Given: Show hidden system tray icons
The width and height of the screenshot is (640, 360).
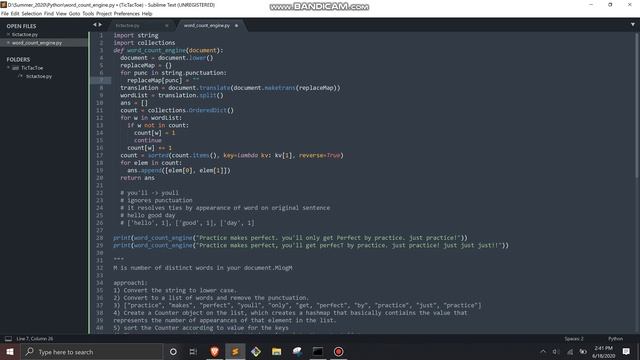Looking at the screenshot, I should (x=543, y=351).
